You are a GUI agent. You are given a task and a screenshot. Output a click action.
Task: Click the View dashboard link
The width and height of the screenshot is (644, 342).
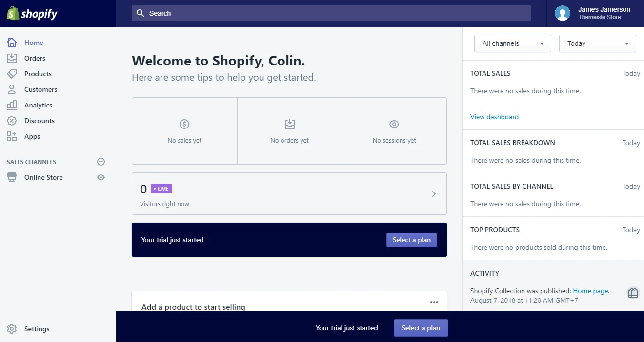(494, 117)
